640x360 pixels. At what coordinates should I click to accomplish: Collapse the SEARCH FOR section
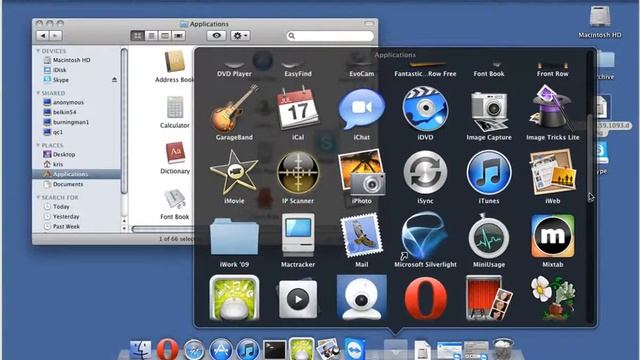tap(38, 197)
